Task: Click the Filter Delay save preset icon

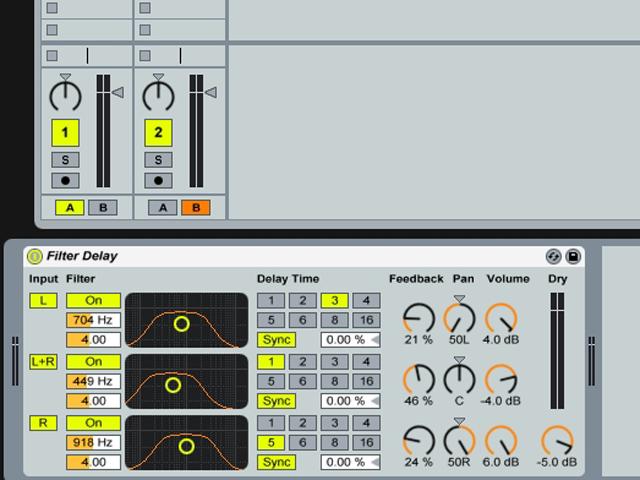Action: (573, 256)
